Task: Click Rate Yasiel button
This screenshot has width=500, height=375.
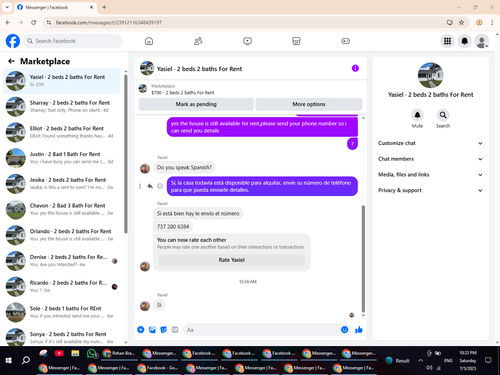Action: (232, 260)
